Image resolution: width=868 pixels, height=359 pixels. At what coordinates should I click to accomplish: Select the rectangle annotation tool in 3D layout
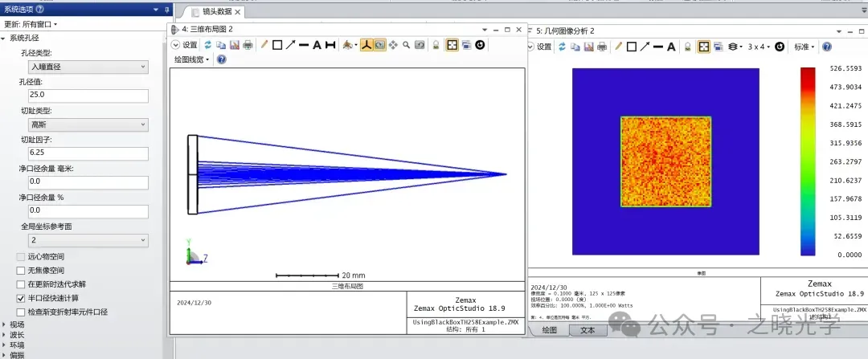point(276,45)
